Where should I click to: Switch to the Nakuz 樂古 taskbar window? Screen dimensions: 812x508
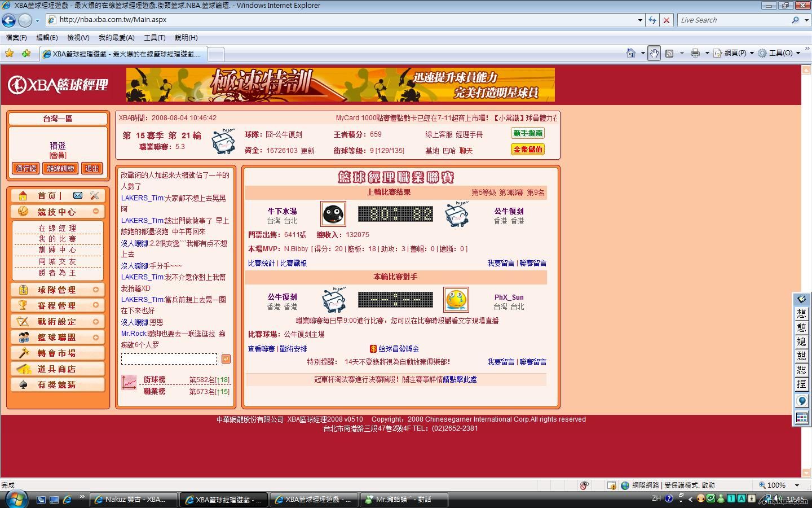(x=134, y=500)
